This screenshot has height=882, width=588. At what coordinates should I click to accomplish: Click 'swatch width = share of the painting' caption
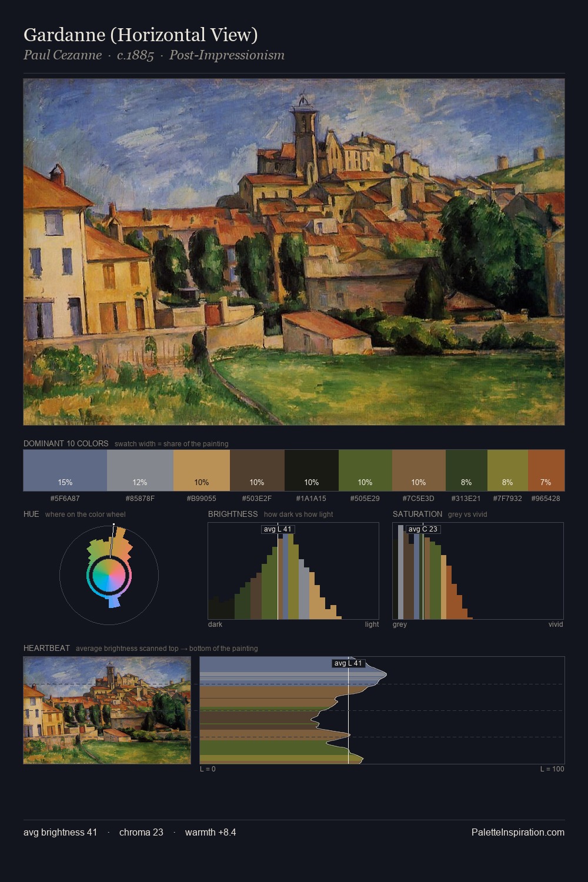[172, 444]
